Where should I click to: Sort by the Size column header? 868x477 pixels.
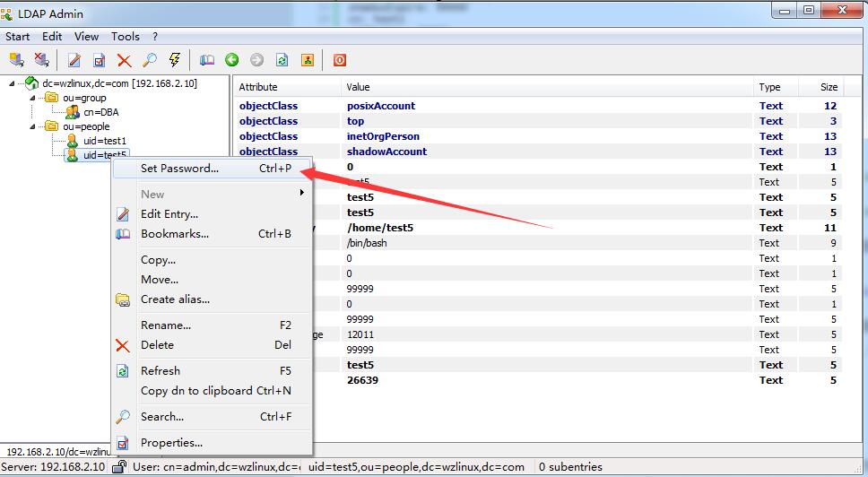point(820,87)
